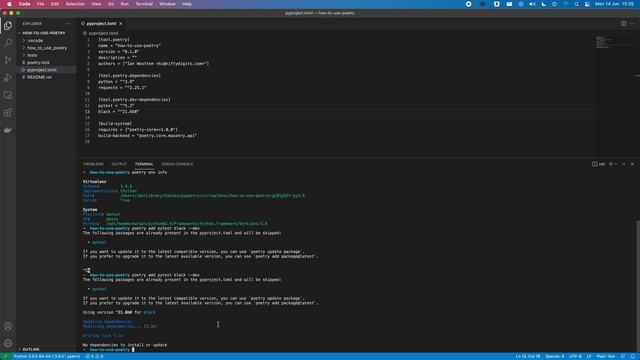Open the Run and Debug view
The height and width of the screenshot is (360, 640).
8,78
